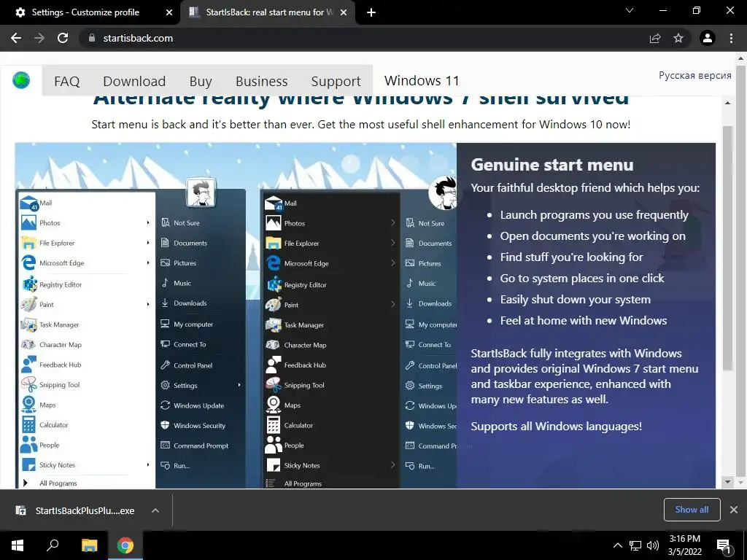Image resolution: width=747 pixels, height=560 pixels.
Task: Click the Supports all Windows languages text
Action: click(x=557, y=426)
